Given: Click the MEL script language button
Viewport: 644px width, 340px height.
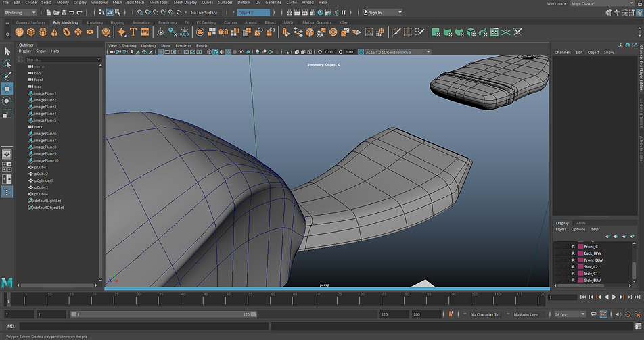Looking at the screenshot, I should (11, 326).
